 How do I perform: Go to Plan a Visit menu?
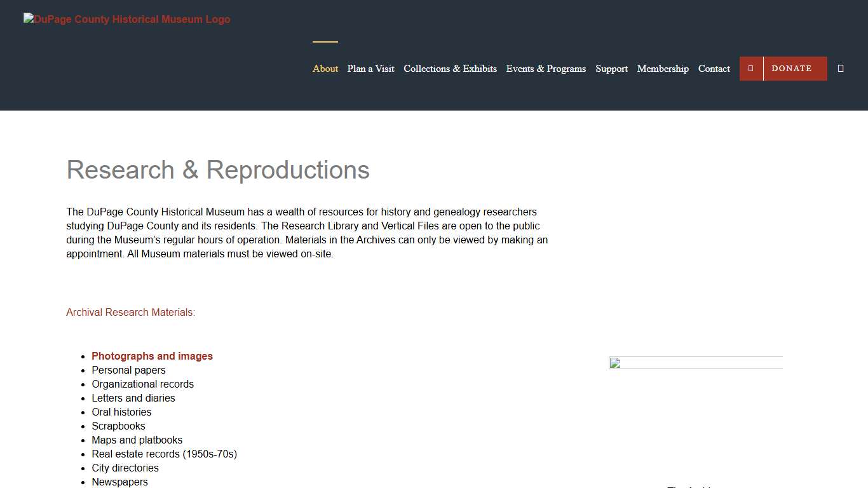point(370,69)
